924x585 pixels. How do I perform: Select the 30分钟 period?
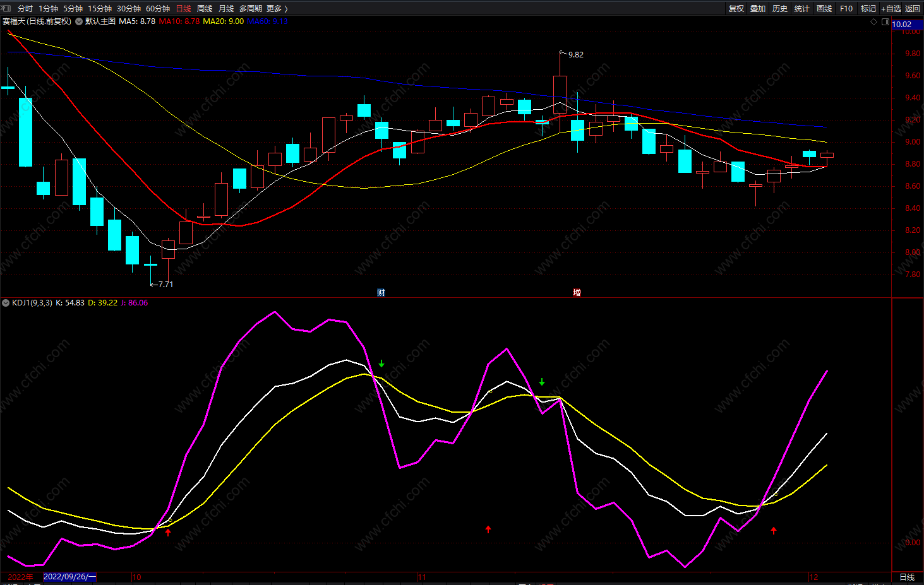coord(129,8)
